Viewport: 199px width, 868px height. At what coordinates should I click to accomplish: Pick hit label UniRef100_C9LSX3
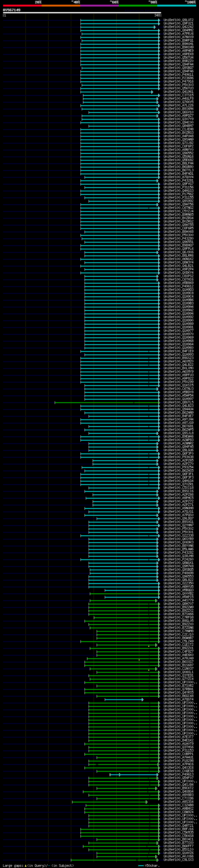(179, 860)
